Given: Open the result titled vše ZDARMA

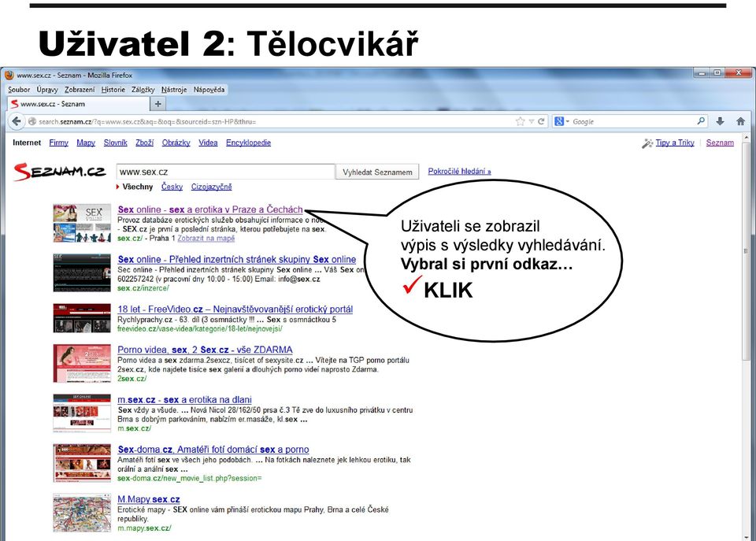Looking at the screenshot, I should [205, 350].
